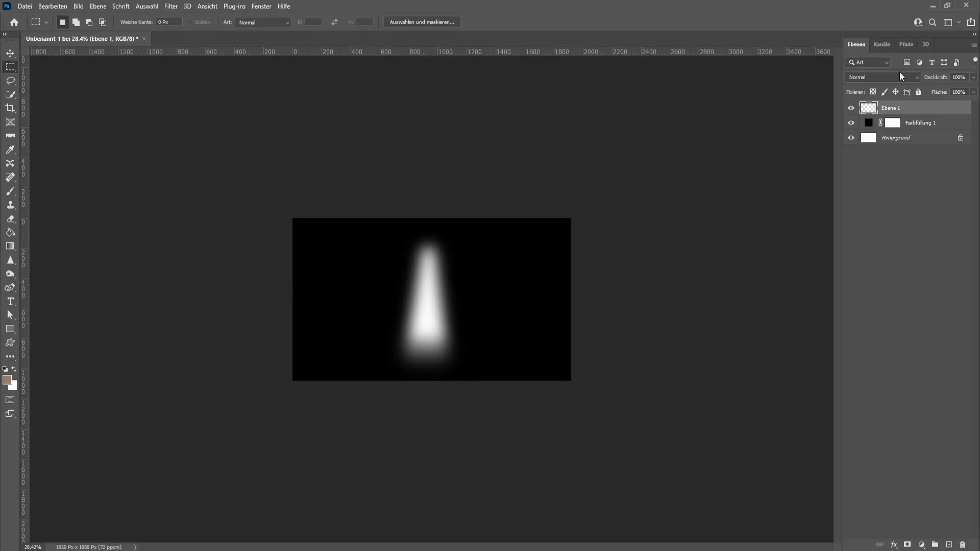The image size is (980, 551).
Task: Select the Text tool
Action: pos(10,302)
